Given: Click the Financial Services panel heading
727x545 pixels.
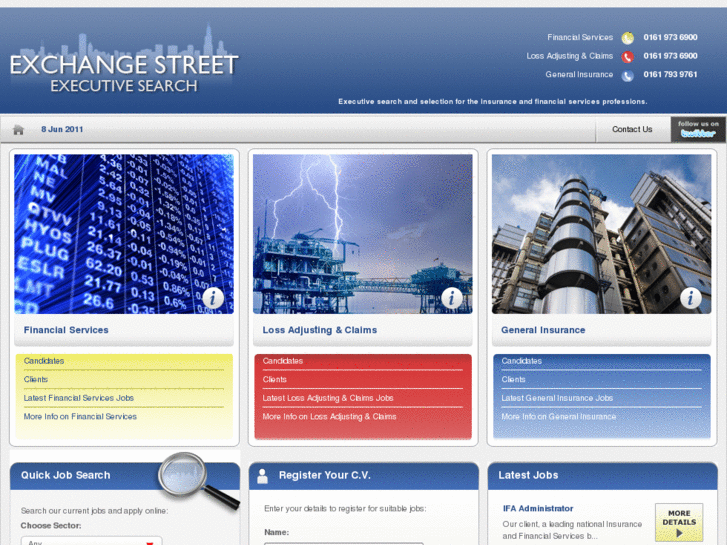Looking at the screenshot, I should coord(66,330).
